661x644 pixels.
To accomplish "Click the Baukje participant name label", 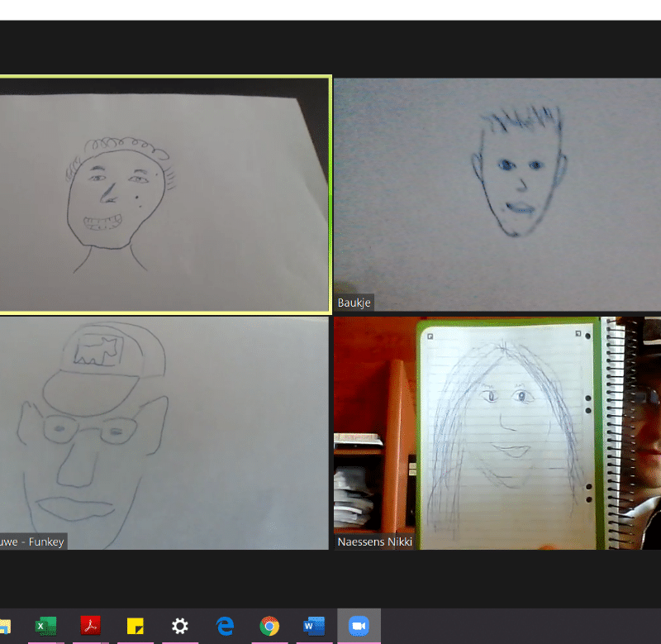I will (x=354, y=303).
